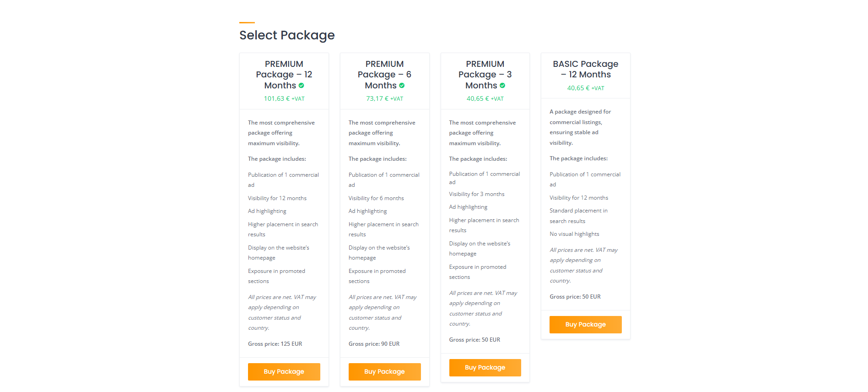868x392 pixels.
Task: Click green checkmark badge on Premium 3 Months
Action: (x=502, y=86)
